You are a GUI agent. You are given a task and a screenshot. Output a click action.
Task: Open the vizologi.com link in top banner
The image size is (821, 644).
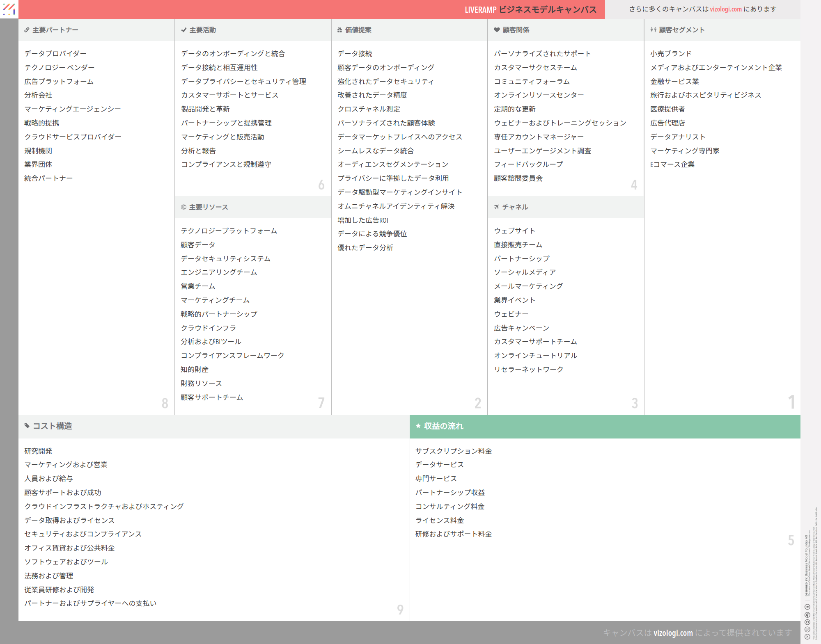[725, 9]
